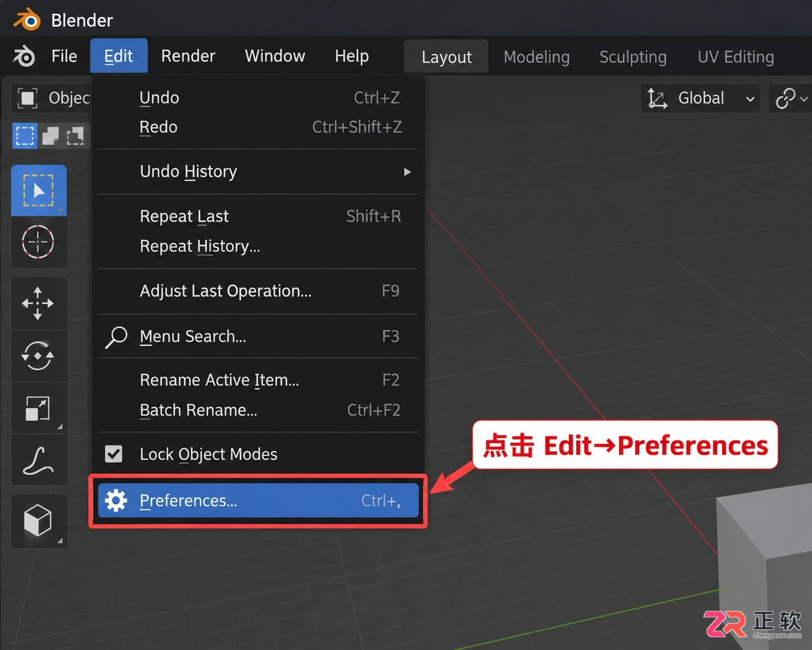The width and height of the screenshot is (812, 650).
Task: Click the Blender logo menu icon
Action: click(x=24, y=56)
